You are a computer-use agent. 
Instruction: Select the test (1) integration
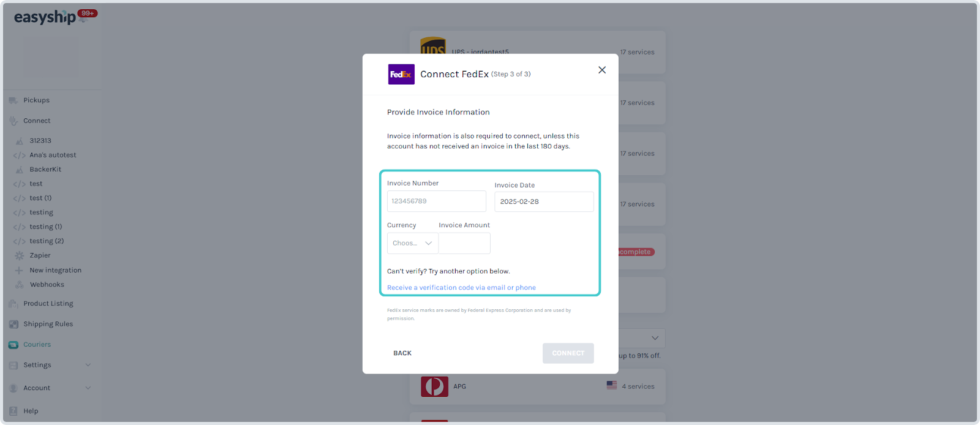pos(40,198)
